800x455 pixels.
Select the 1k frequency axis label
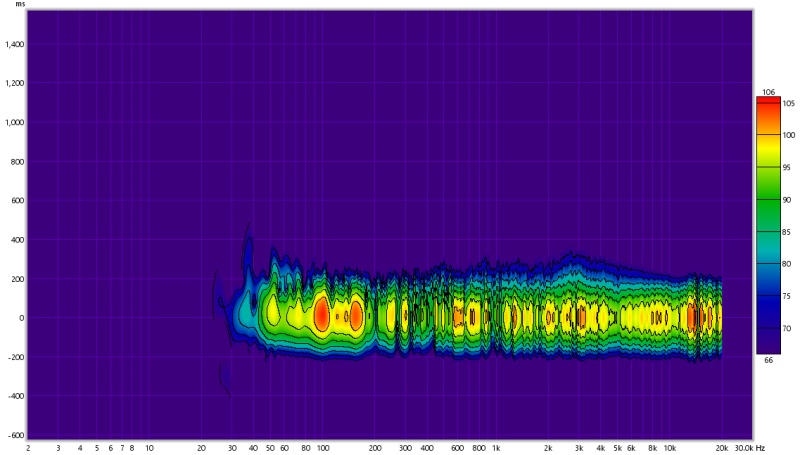[496, 448]
